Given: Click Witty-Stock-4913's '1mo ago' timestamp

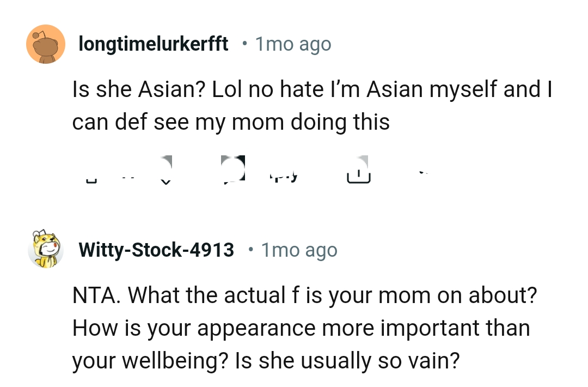Looking at the screenshot, I should [x=299, y=250].
